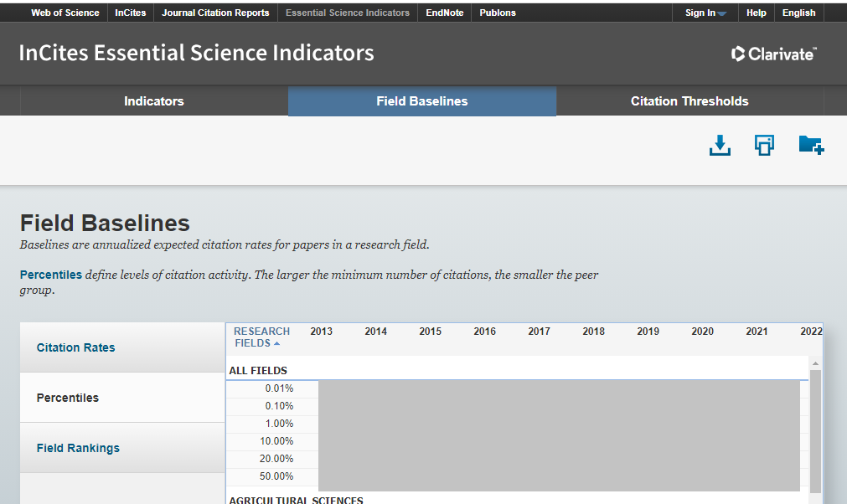Click the print/copy page icon
Viewport: 847px width, 504px height.
point(764,145)
